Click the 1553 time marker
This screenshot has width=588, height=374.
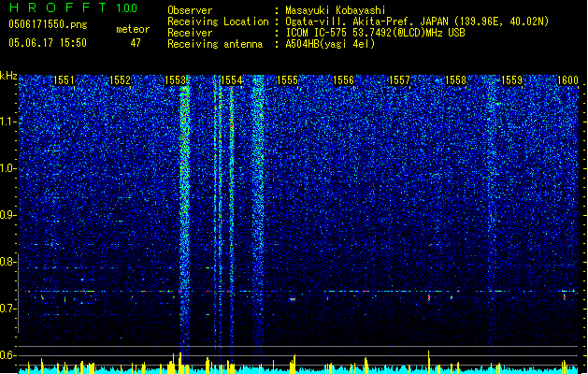[176, 80]
